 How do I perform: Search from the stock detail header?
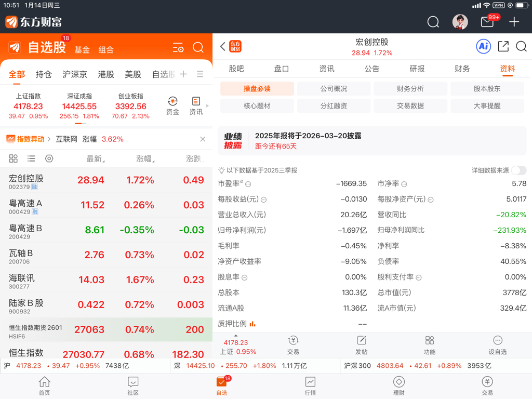521,46
